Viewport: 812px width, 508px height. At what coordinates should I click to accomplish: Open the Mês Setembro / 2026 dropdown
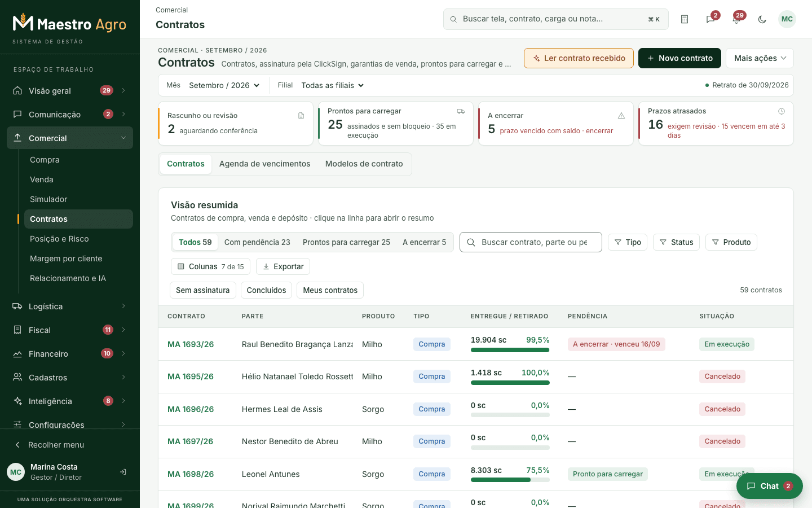[x=224, y=85]
